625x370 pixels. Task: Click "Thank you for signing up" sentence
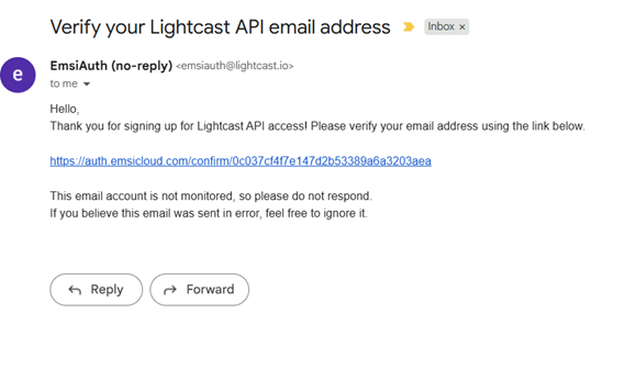[179, 126]
